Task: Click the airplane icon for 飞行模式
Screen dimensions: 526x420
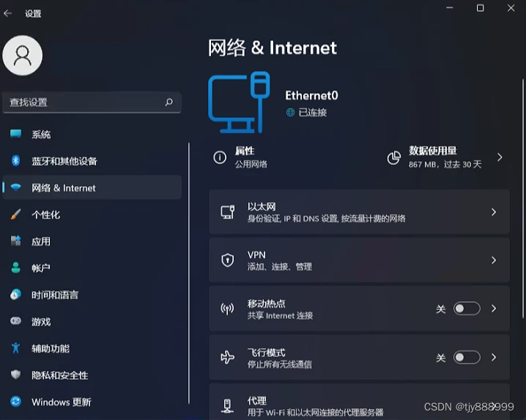Action: [227, 357]
